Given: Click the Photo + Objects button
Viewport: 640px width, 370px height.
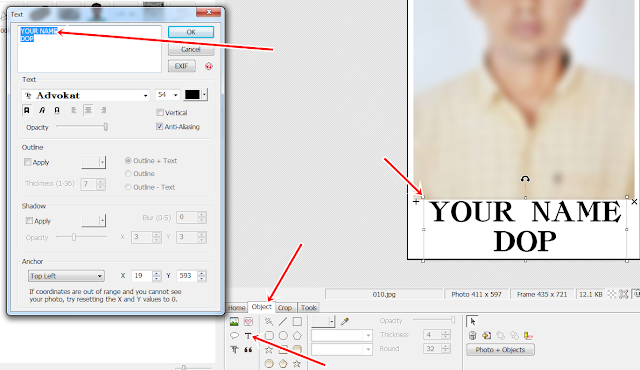Looking at the screenshot, I should (500, 350).
